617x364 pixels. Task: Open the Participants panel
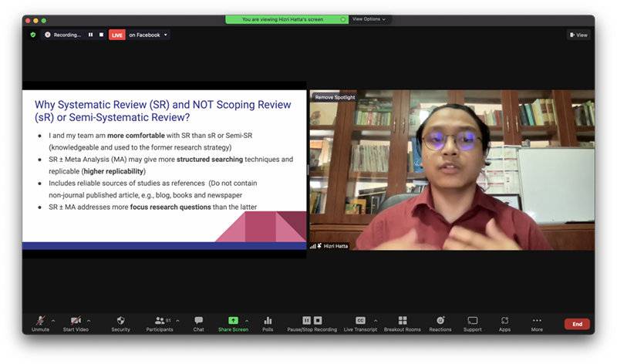click(160, 321)
